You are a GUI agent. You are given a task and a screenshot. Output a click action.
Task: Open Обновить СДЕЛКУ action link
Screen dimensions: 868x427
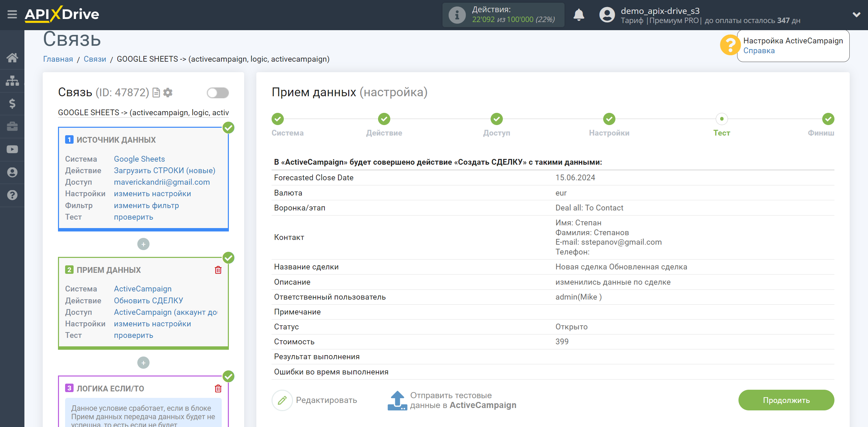(x=148, y=301)
